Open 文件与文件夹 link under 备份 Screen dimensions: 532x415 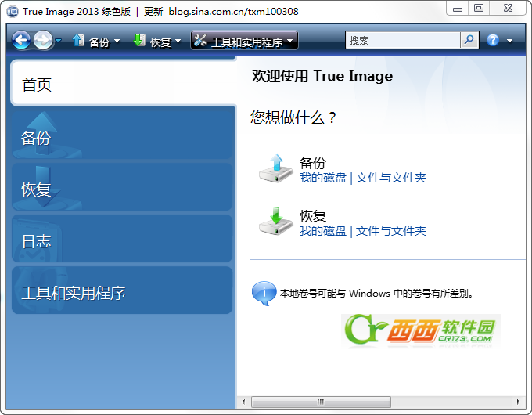391,178
